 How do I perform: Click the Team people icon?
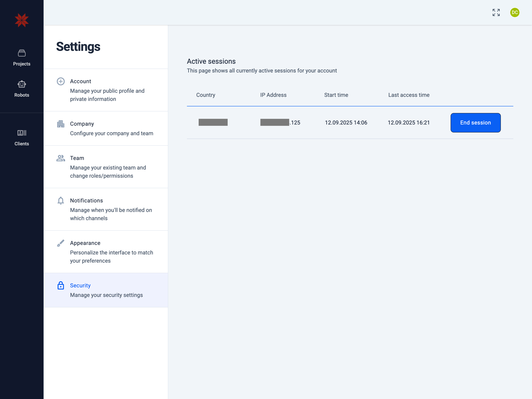tap(61, 158)
